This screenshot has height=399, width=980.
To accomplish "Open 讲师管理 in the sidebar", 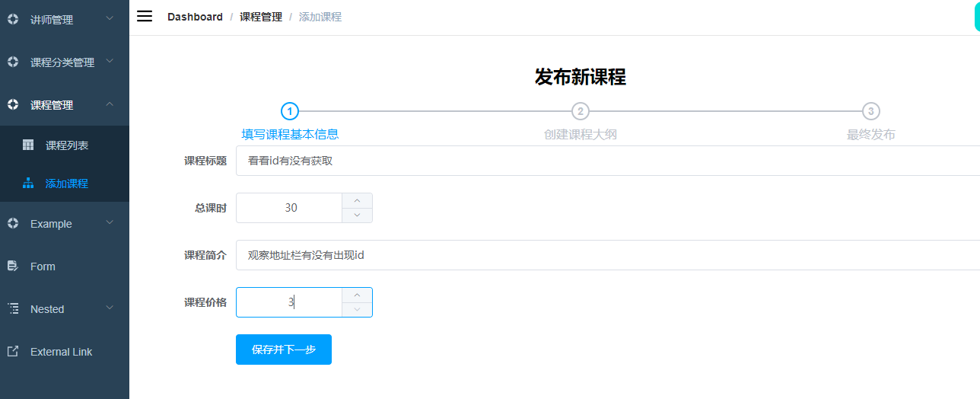I will 65,20.
